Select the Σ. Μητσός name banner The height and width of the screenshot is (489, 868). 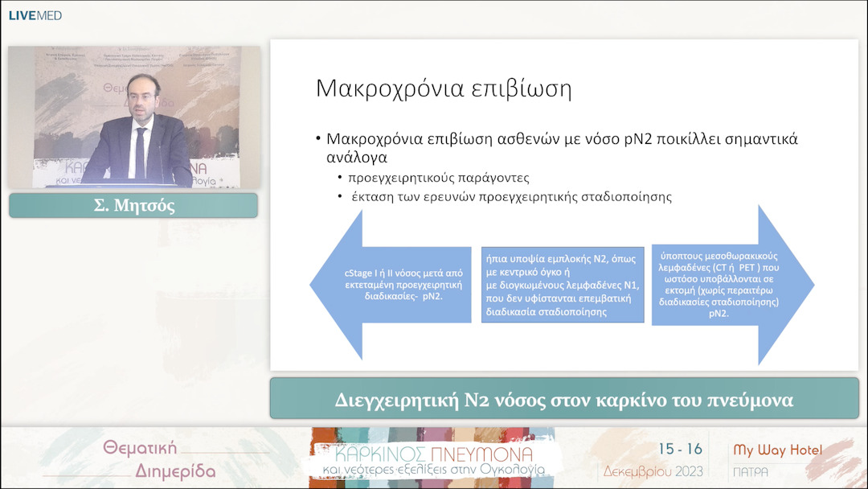tap(133, 205)
